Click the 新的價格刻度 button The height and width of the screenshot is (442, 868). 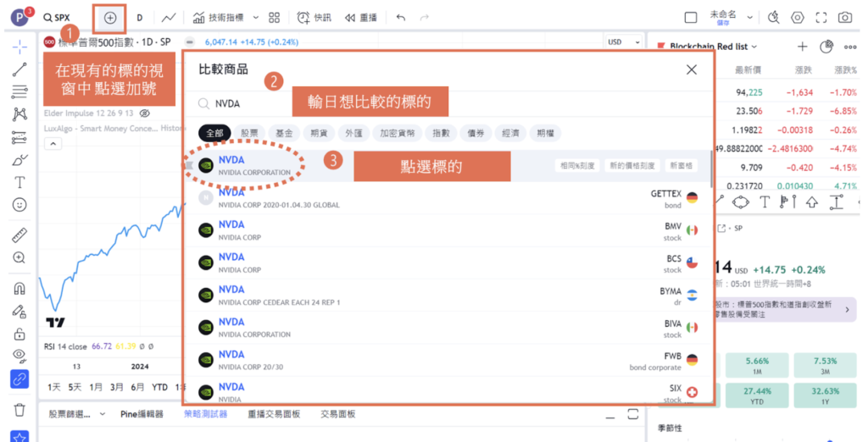pyautogui.click(x=632, y=165)
